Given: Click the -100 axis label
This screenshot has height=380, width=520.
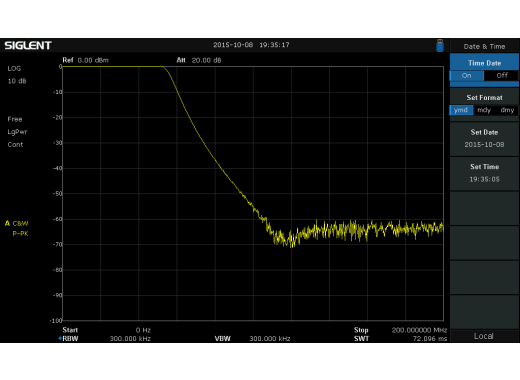Looking at the screenshot, I should [x=56, y=320].
